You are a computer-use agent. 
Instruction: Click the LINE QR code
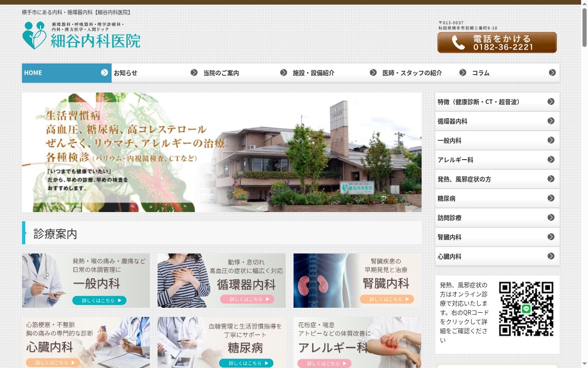(x=526, y=309)
